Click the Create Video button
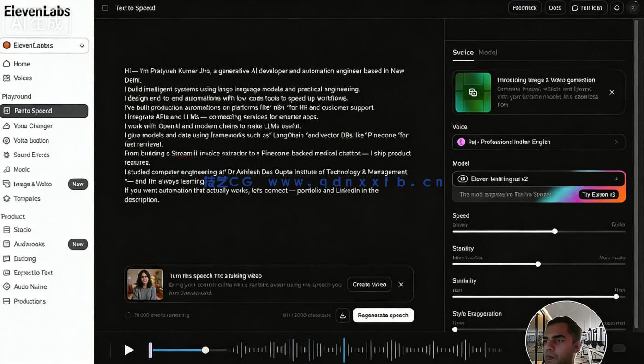 [x=369, y=285]
